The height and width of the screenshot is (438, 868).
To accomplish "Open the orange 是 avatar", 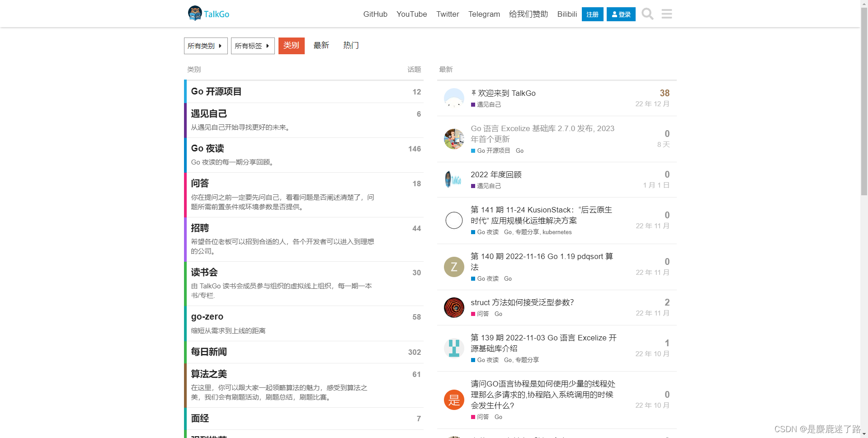I will [454, 400].
